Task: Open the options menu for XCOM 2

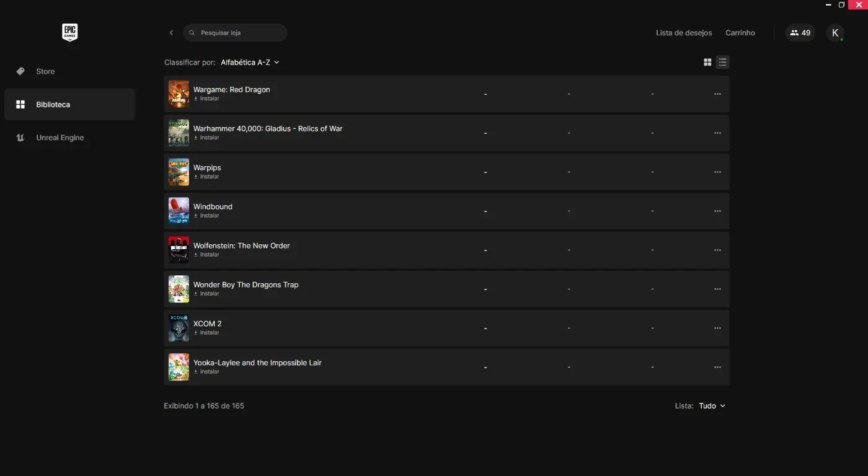Action: (x=717, y=328)
